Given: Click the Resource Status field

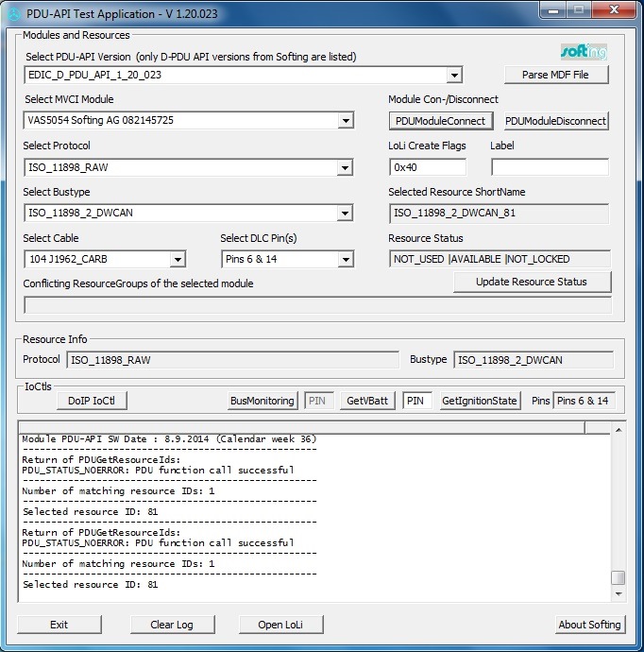Looking at the screenshot, I should click(x=500, y=260).
